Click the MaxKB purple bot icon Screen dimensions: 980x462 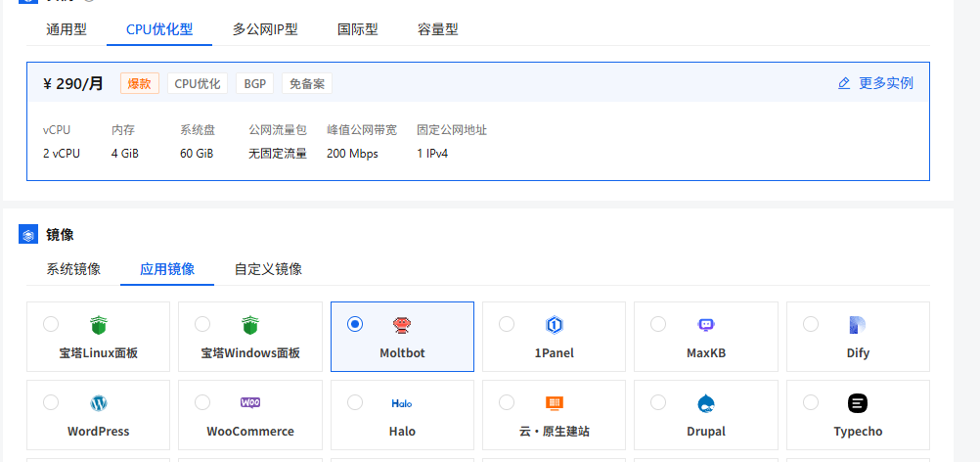pyautogui.click(x=706, y=325)
